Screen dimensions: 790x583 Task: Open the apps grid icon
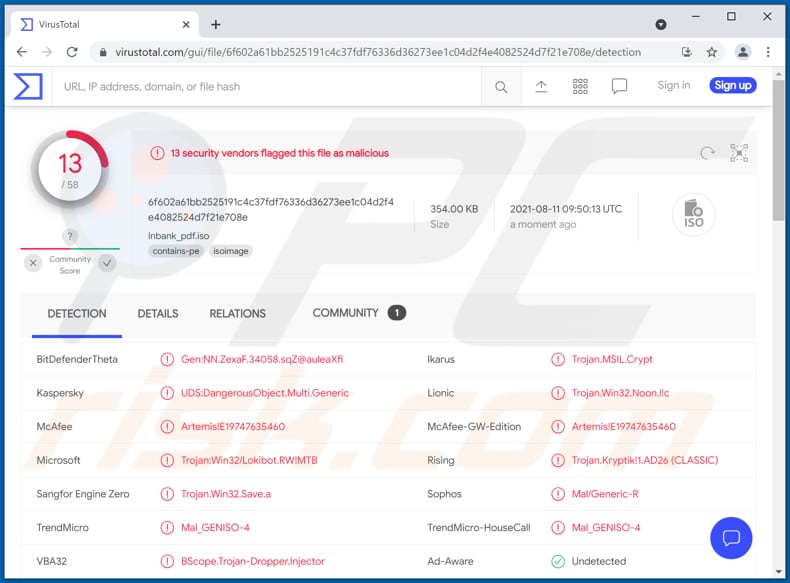580,86
